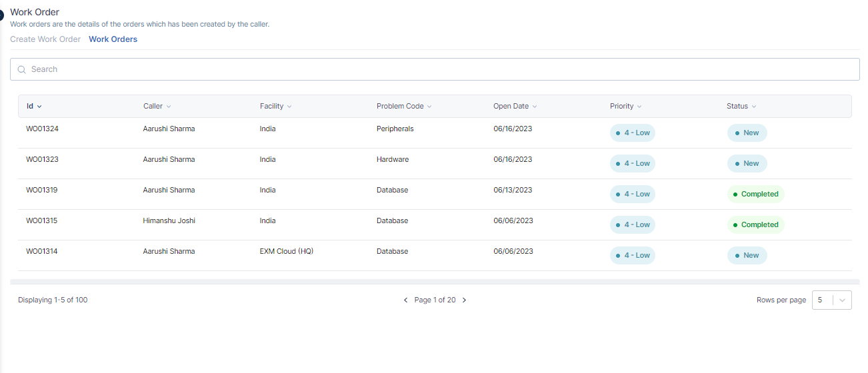Click New status badge for WO01314
Screen dimensions: 868x373
coord(747,256)
